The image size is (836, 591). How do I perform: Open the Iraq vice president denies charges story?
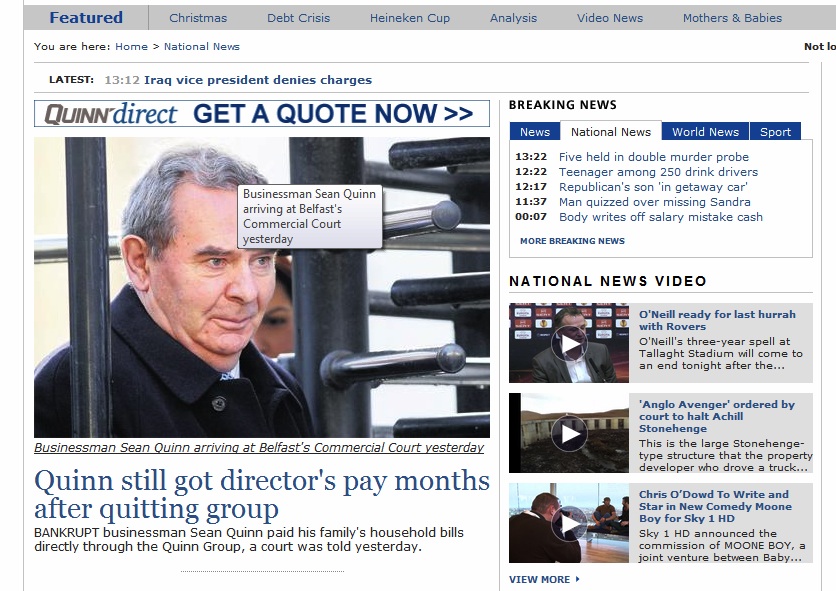258,80
